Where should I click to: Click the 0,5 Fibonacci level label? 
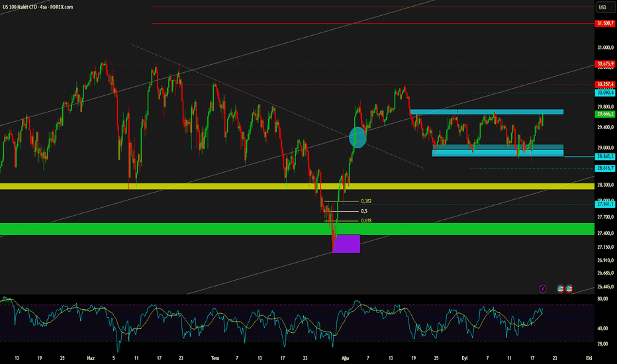coord(364,211)
